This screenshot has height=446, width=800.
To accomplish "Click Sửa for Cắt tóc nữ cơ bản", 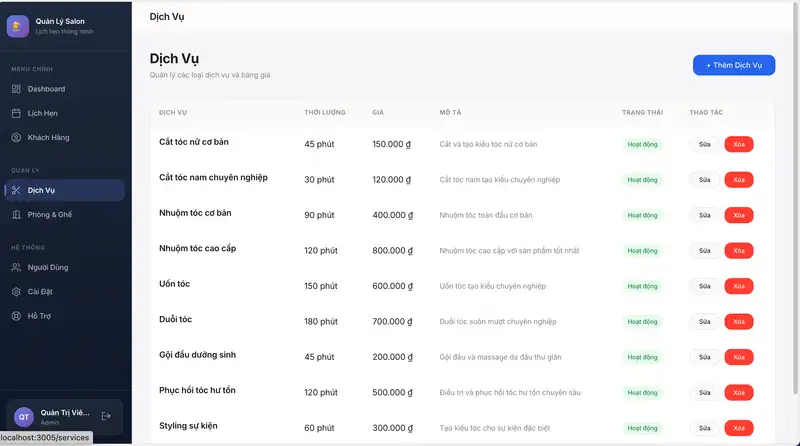I will coord(704,144).
